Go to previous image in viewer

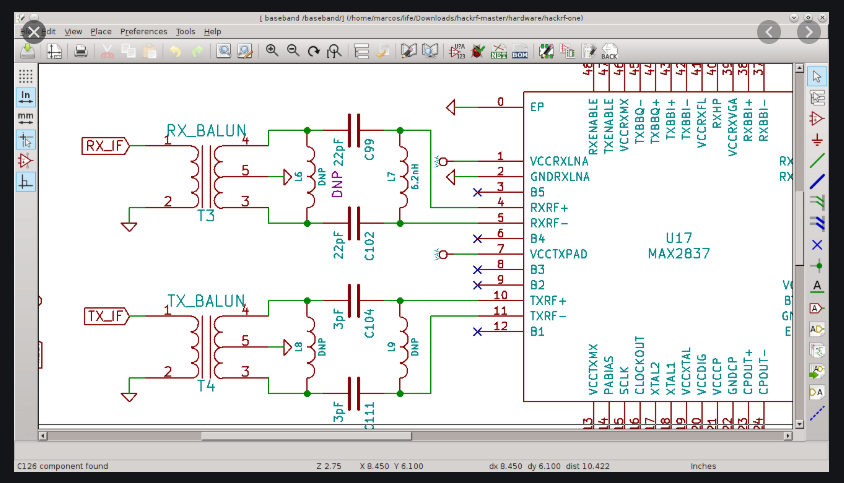(769, 33)
